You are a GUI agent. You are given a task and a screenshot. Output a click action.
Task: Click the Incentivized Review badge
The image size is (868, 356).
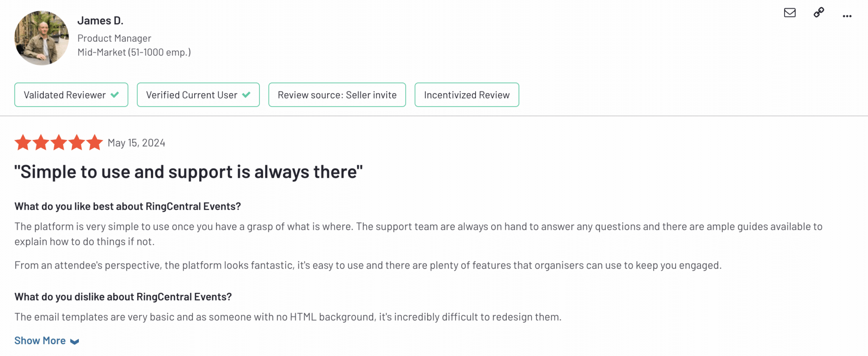[x=467, y=95]
